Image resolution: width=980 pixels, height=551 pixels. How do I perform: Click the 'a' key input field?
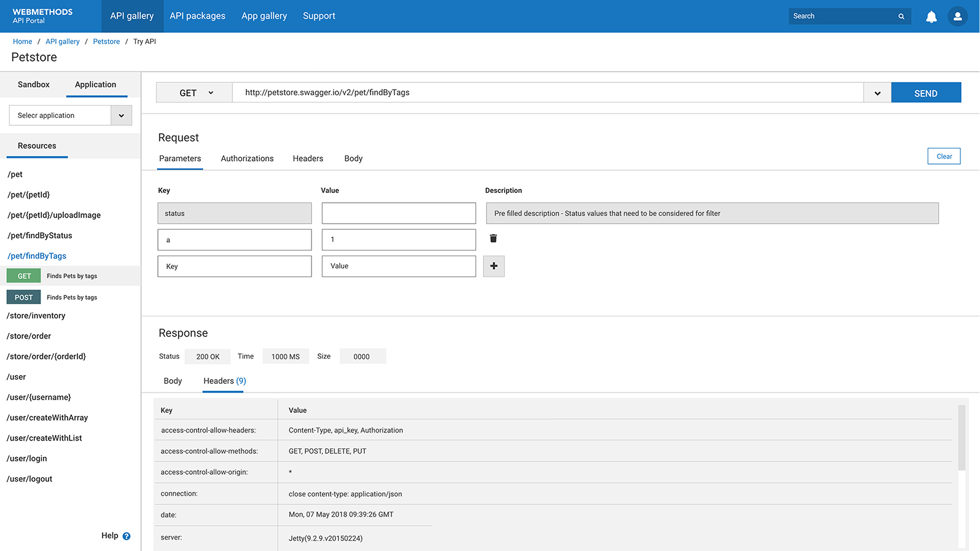(x=235, y=240)
